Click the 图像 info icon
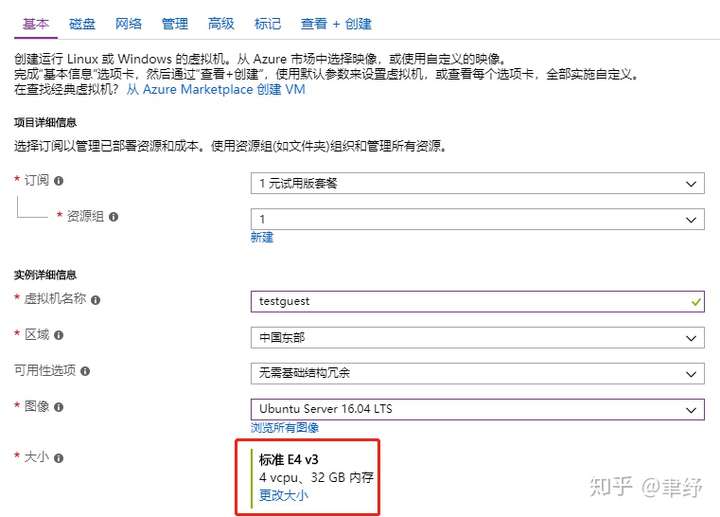The width and height of the screenshot is (720, 517). (x=58, y=407)
